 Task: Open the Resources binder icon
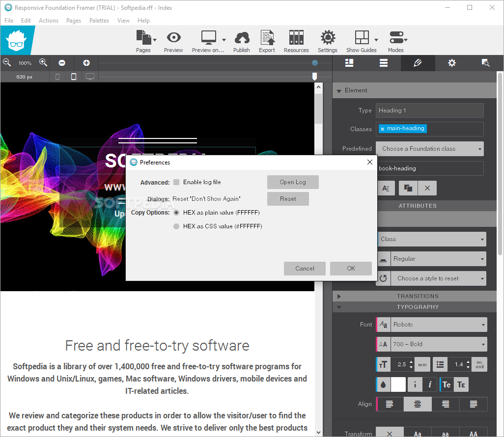[296, 38]
